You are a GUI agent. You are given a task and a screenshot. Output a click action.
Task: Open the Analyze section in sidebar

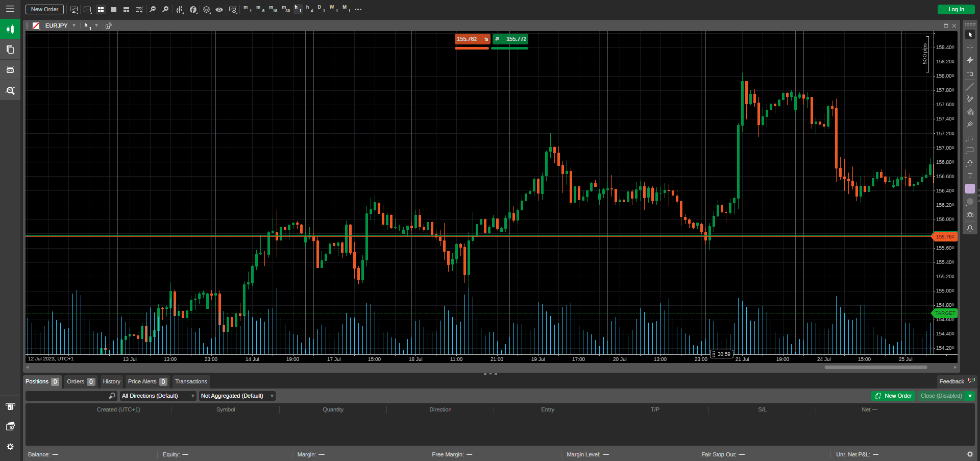10,90
